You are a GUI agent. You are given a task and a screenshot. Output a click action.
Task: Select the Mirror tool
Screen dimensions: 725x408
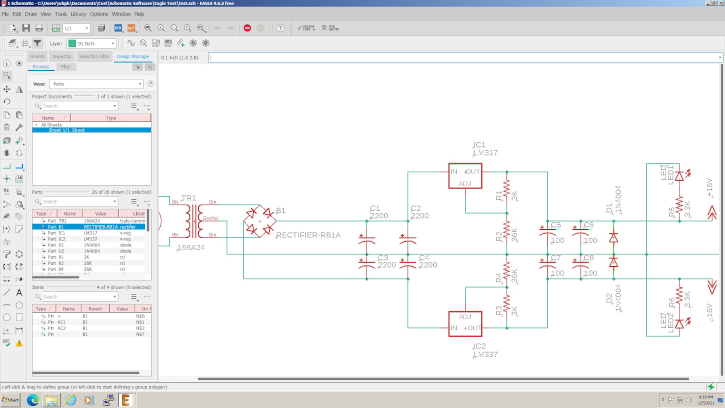tap(19, 89)
